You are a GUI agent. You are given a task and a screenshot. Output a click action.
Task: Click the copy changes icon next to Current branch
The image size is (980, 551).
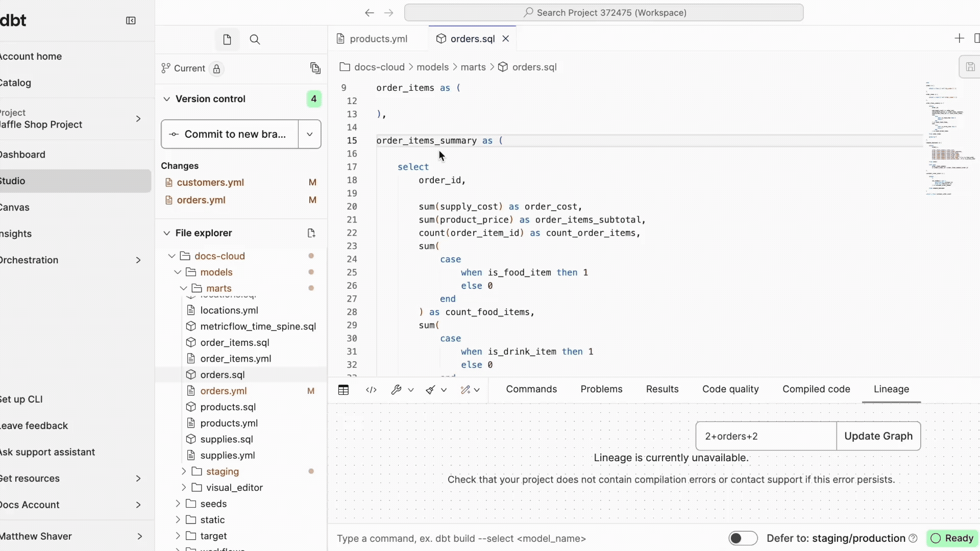(315, 68)
